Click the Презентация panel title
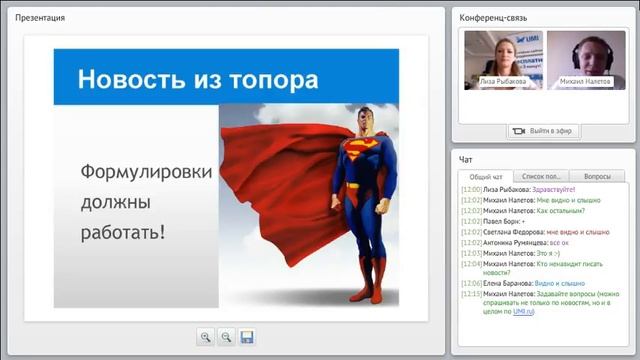This screenshot has width=640, height=360. [x=40, y=18]
